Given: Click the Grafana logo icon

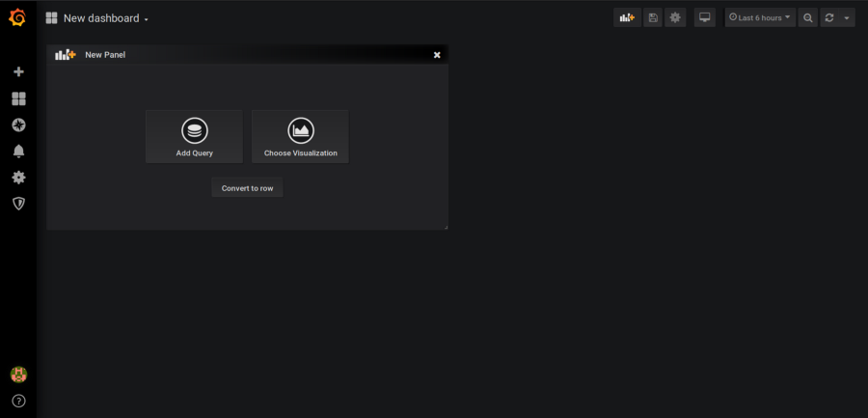Looking at the screenshot, I should point(17,17).
